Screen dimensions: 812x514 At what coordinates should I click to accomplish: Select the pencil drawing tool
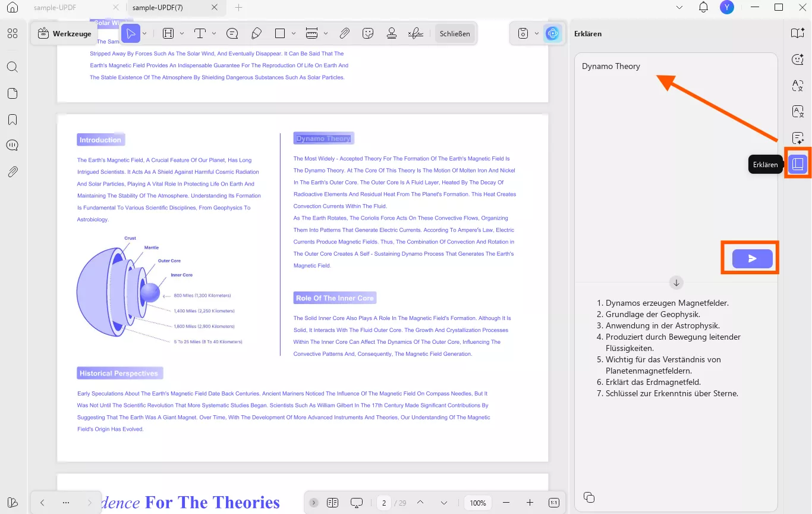click(x=257, y=34)
